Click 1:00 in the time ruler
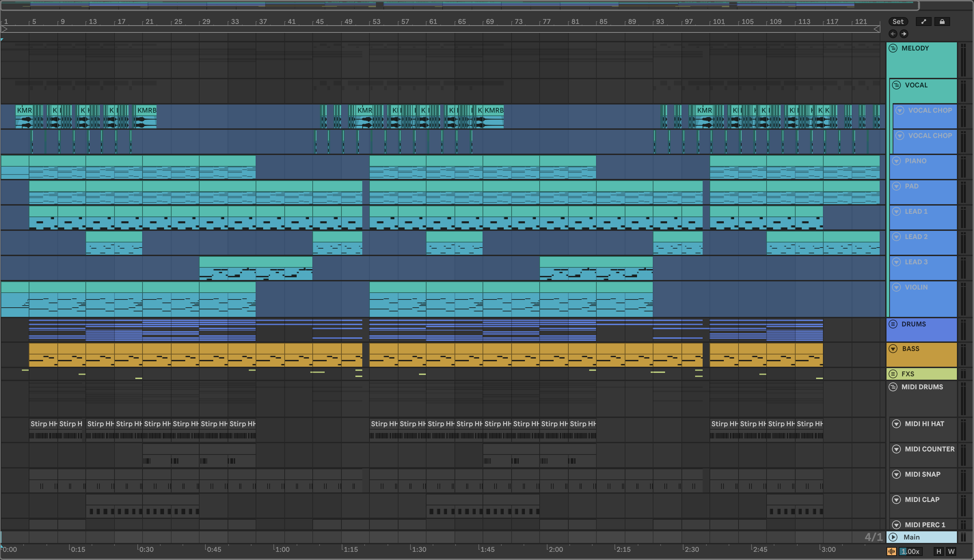 click(x=282, y=550)
